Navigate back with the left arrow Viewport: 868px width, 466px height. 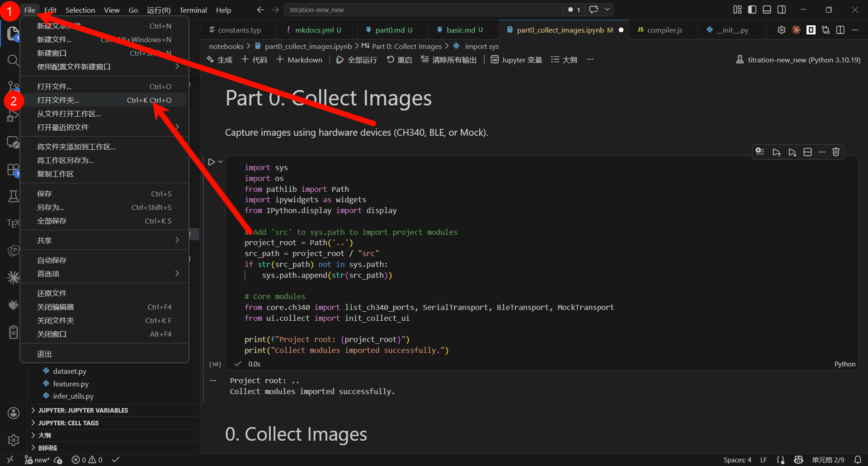point(260,10)
